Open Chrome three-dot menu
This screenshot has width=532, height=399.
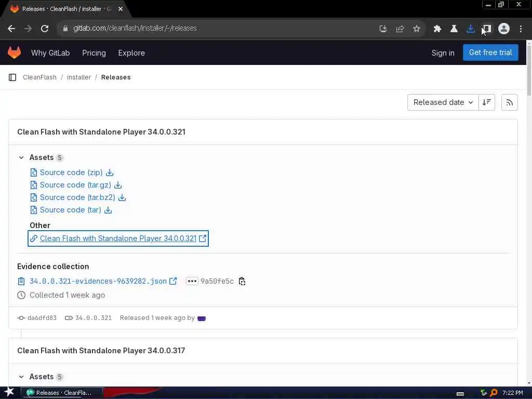521,29
